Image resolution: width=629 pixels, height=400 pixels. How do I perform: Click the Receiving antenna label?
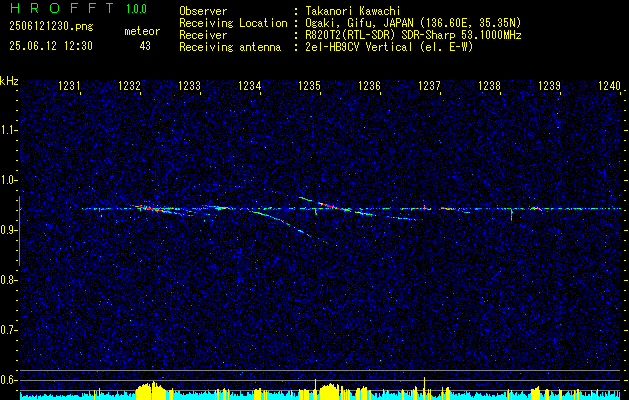coord(230,47)
